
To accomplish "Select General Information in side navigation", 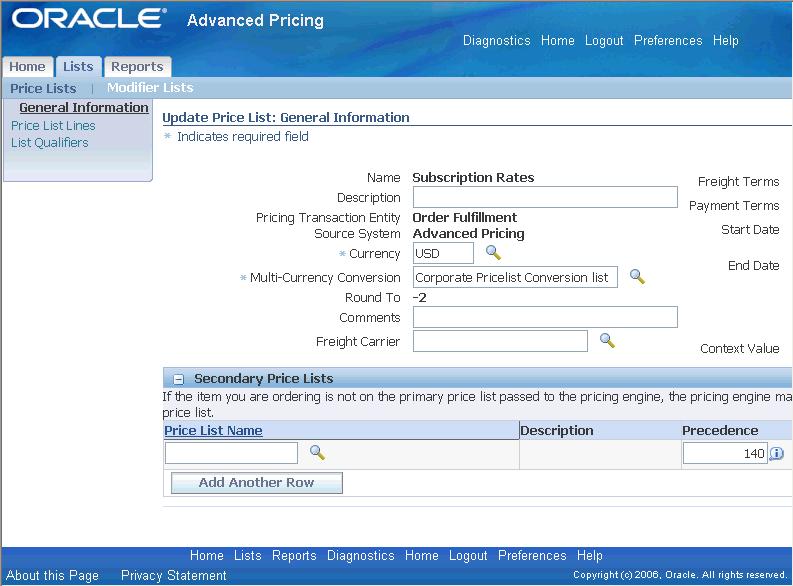I will pyautogui.click(x=84, y=108).
